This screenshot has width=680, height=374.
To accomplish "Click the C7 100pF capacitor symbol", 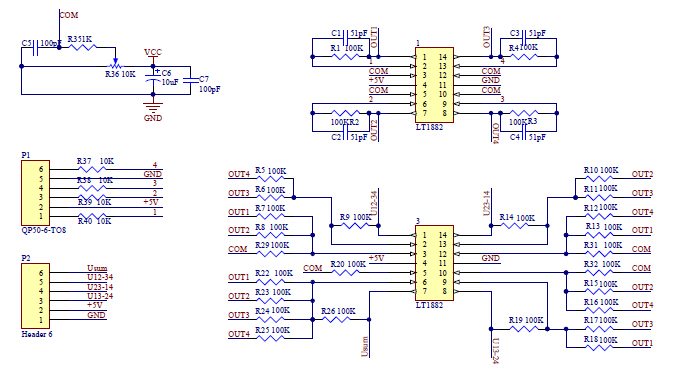I will click(190, 80).
